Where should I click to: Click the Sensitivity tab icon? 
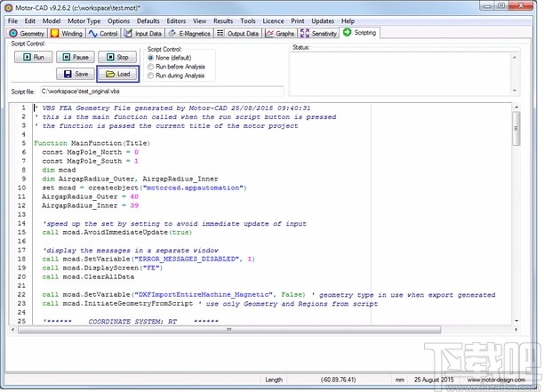click(x=305, y=33)
